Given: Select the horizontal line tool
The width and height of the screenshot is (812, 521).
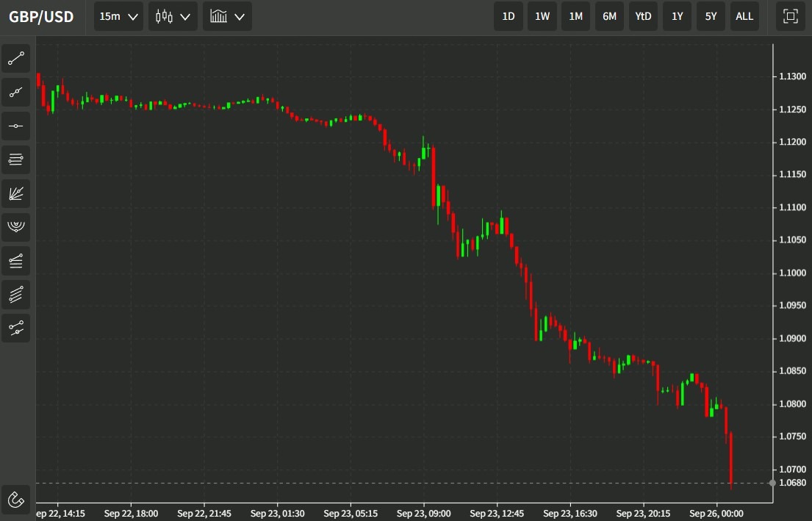Looking at the screenshot, I should click(15, 126).
